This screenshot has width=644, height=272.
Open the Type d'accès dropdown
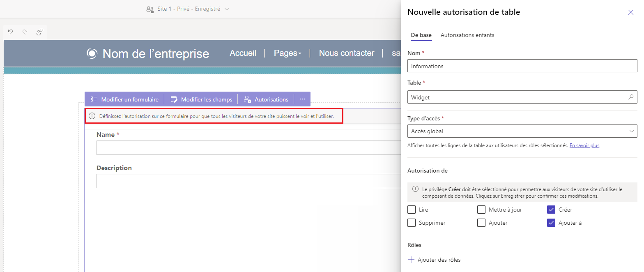522,131
